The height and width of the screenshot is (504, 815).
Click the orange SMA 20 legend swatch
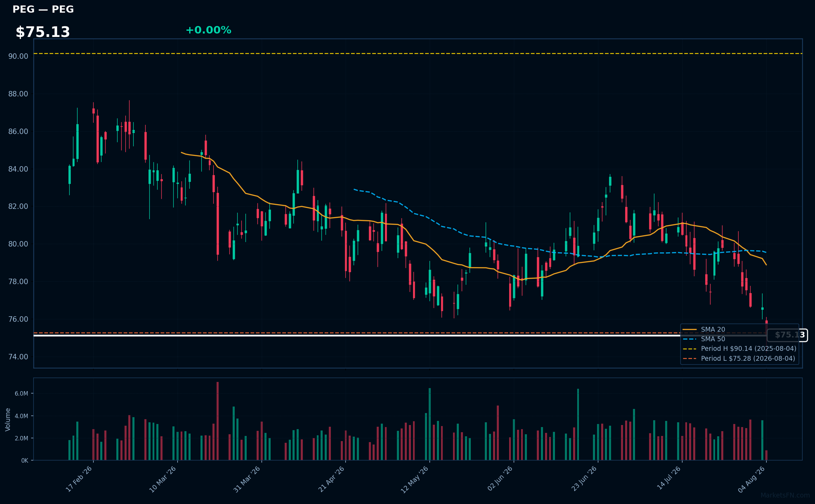pos(689,330)
